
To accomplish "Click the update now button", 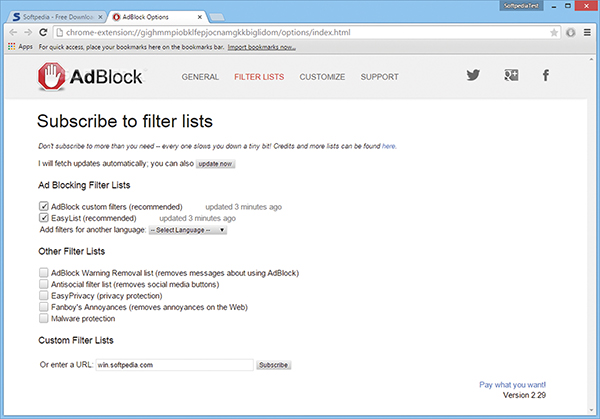I will [215, 164].
